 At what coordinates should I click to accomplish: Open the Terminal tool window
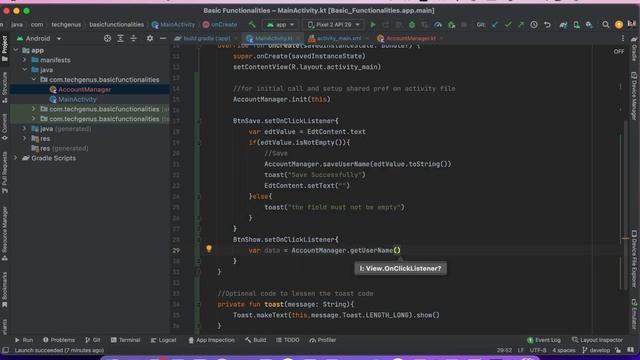click(125, 340)
